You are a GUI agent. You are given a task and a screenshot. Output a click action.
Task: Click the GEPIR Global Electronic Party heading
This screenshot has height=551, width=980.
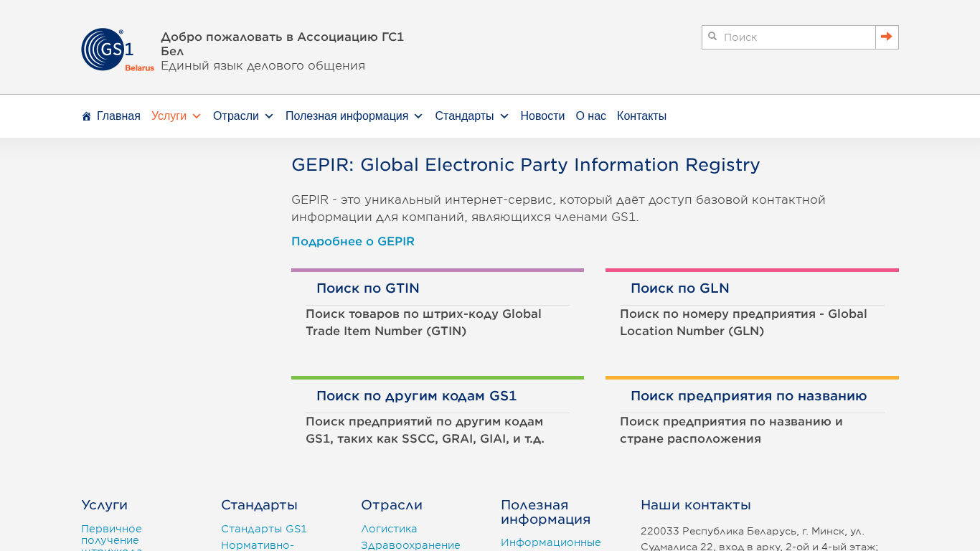(525, 165)
